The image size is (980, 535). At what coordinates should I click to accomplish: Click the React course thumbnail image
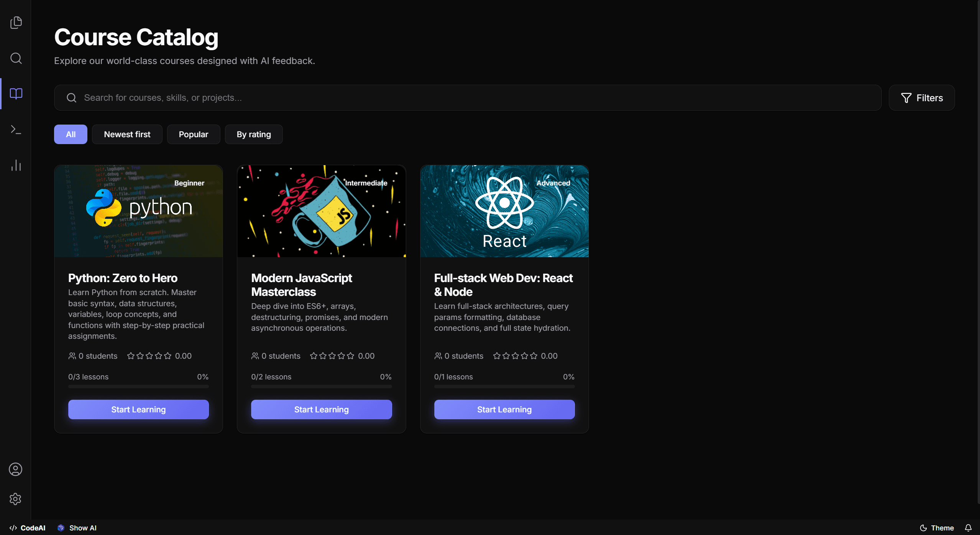pos(504,211)
